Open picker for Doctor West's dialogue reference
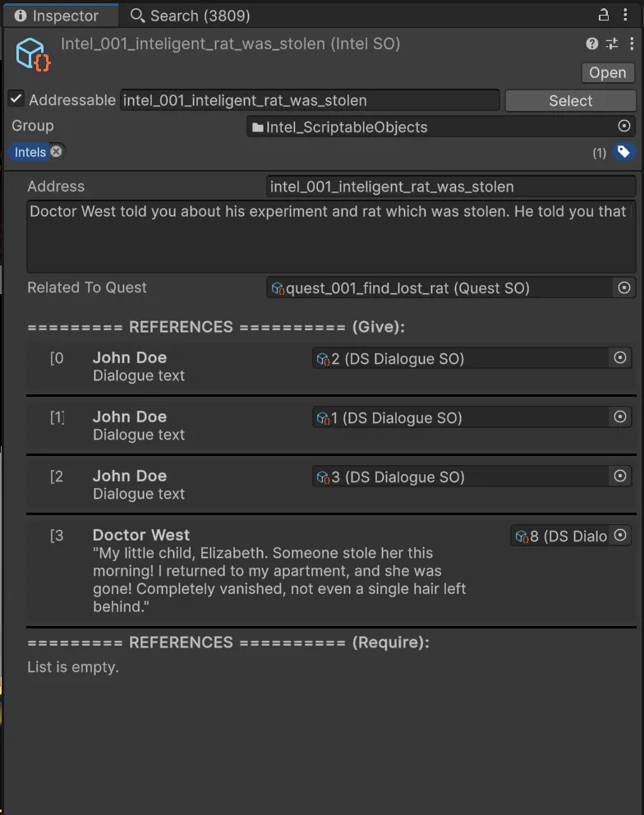Viewport: 644px width, 815px height. coord(621,535)
